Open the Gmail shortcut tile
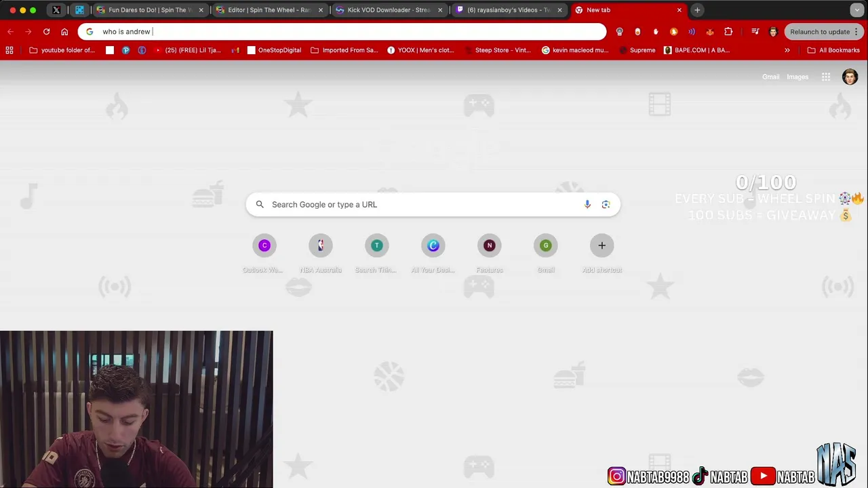868x488 pixels. tap(546, 253)
